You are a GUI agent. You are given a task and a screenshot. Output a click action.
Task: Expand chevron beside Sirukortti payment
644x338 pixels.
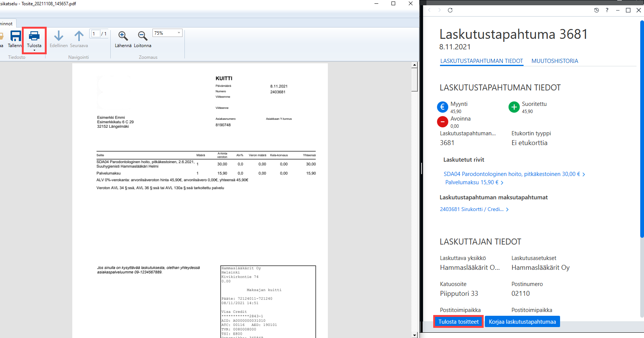pyautogui.click(x=507, y=210)
